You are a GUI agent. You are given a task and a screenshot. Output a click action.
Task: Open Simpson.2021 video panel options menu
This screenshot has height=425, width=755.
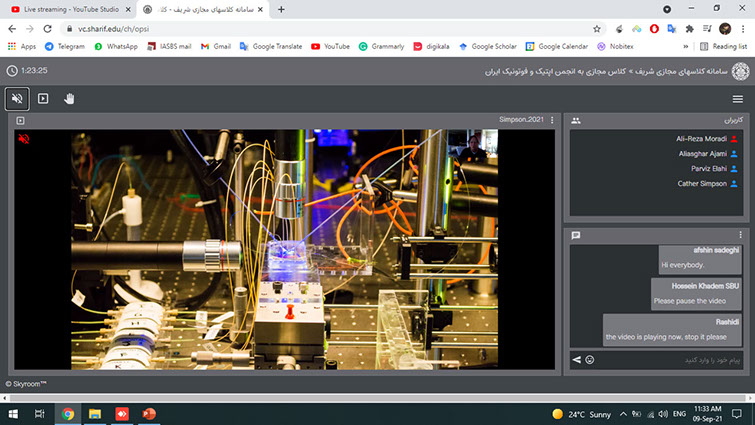tap(552, 121)
